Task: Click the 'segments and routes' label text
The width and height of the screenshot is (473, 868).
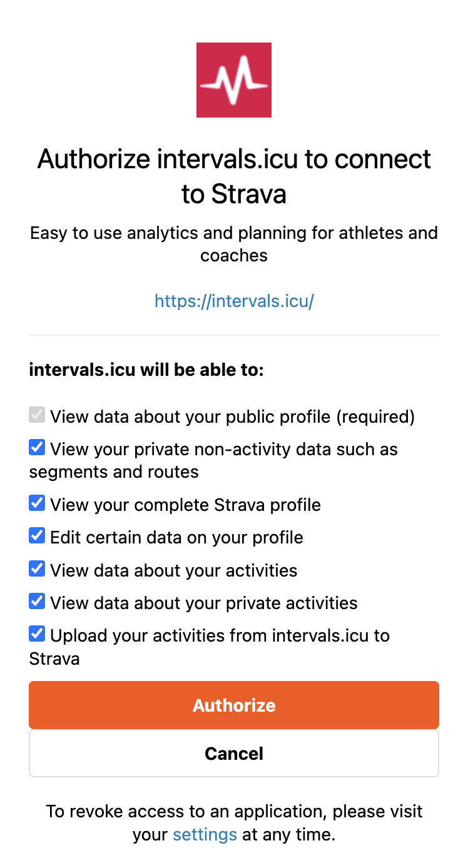Action: coord(114,472)
